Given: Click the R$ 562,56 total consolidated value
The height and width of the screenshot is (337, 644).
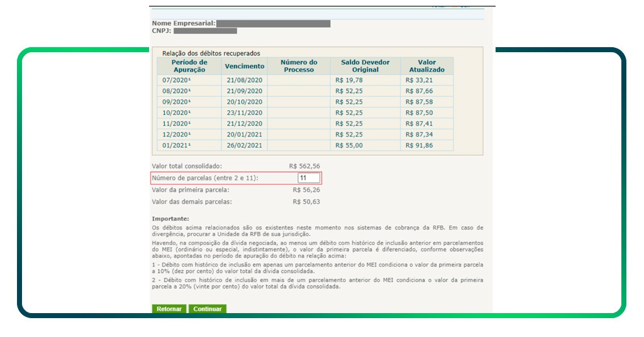Looking at the screenshot, I should pos(304,166).
